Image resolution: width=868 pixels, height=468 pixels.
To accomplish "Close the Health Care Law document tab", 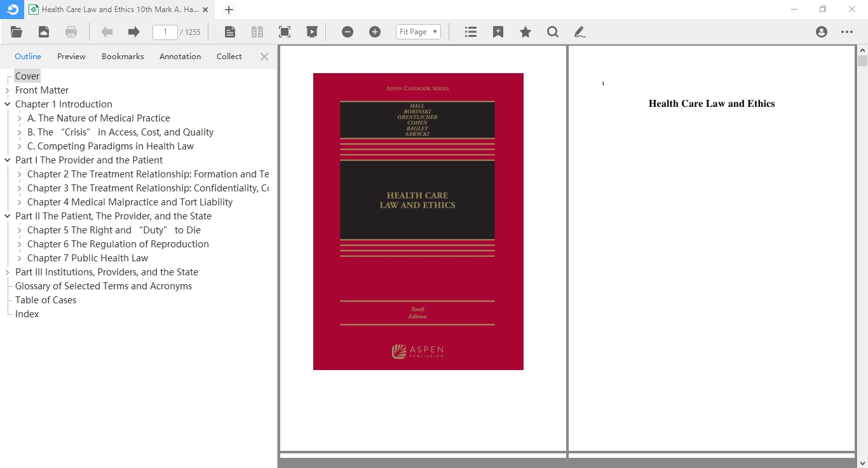I will point(205,10).
